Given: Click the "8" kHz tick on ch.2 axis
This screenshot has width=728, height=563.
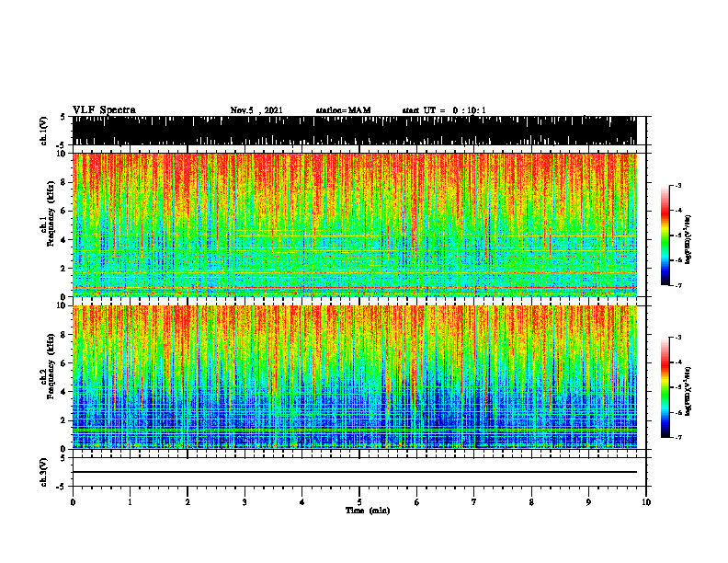Looking at the screenshot, I should point(64,335).
